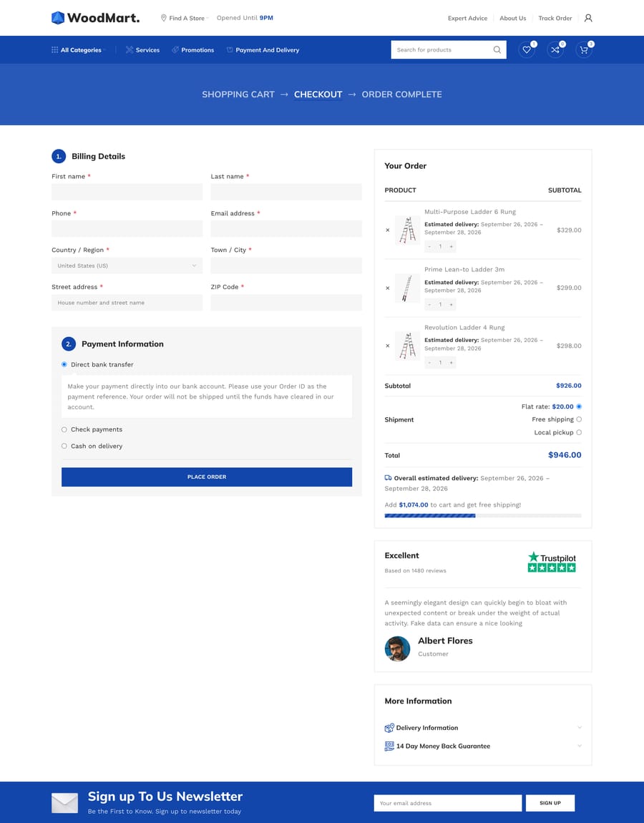The width and height of the screenshot is (644, 823).
Task: Open the Promotions menu
Action: click(192, 50)
